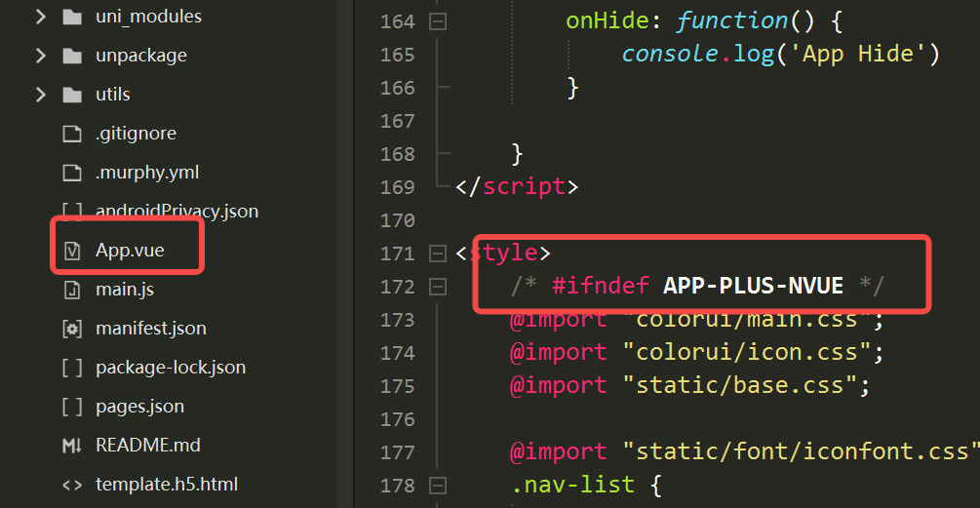Expand the unpackage folder chevron
This screenshot has height=508, width=980.
pos(40,56)
